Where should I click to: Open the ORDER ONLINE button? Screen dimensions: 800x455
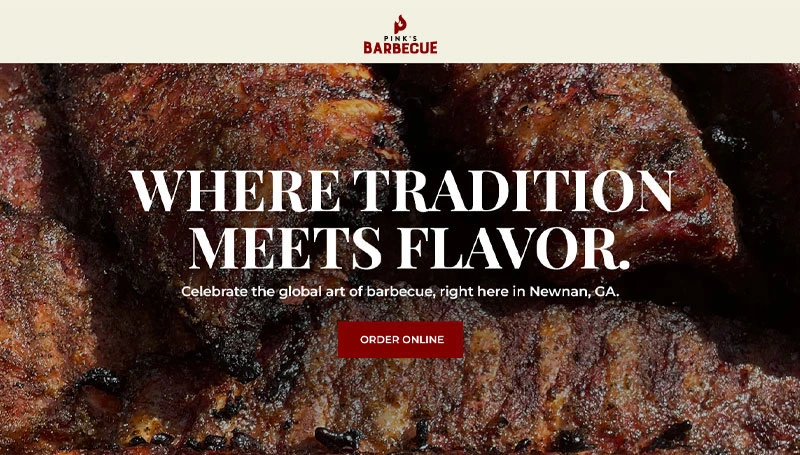pyautogui.click(x=401, y=339)
